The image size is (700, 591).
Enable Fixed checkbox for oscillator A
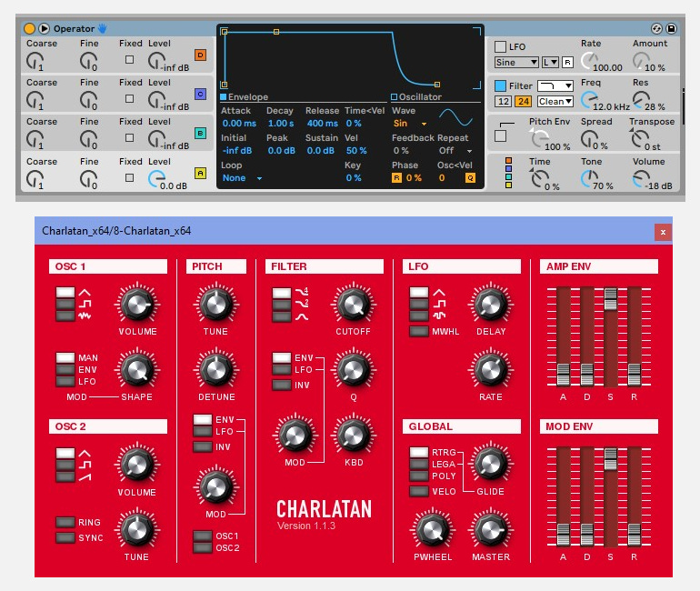(129, 177)
